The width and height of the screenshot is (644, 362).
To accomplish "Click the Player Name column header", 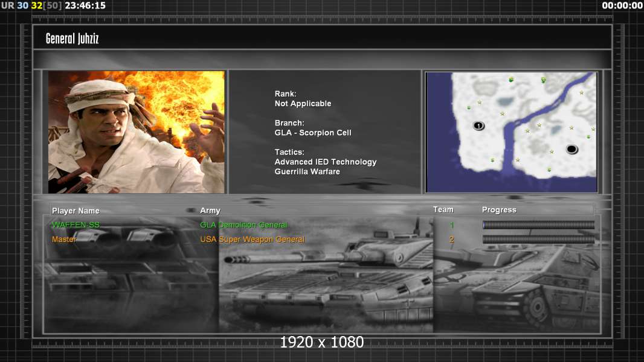I will [x=76, y=211].
